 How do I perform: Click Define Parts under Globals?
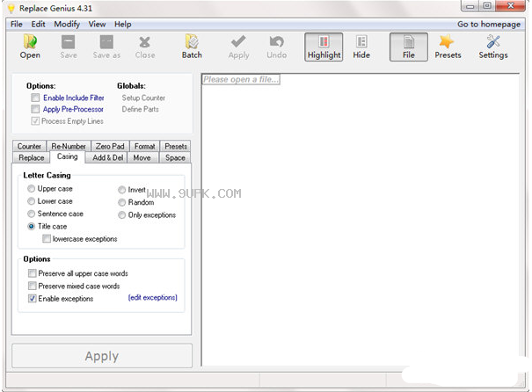140,109
